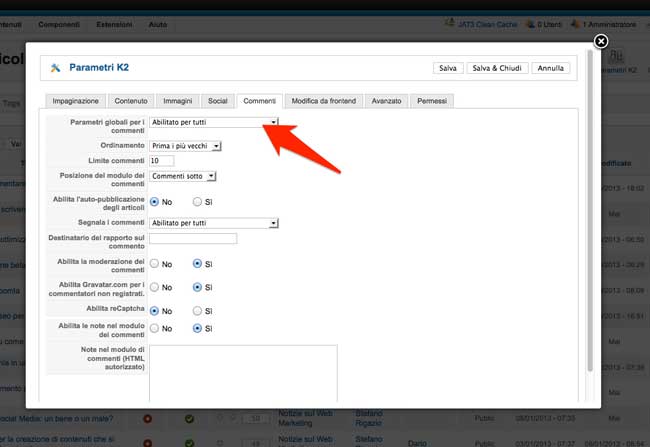Click the Amministratore icon in background header
Image resolution: width=650 pixels, height=447 pixels.
point(575,24)
